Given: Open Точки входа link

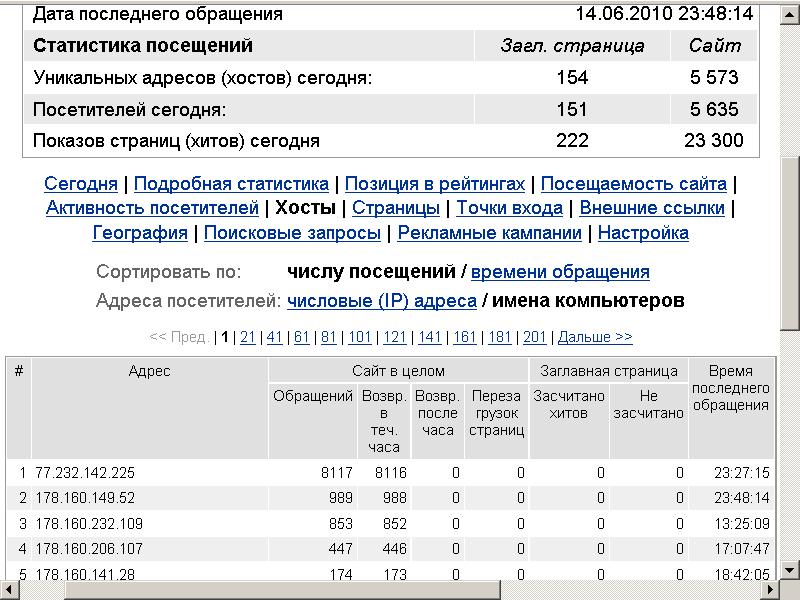Looking at the screenshot, I should (x=509, y=208).
